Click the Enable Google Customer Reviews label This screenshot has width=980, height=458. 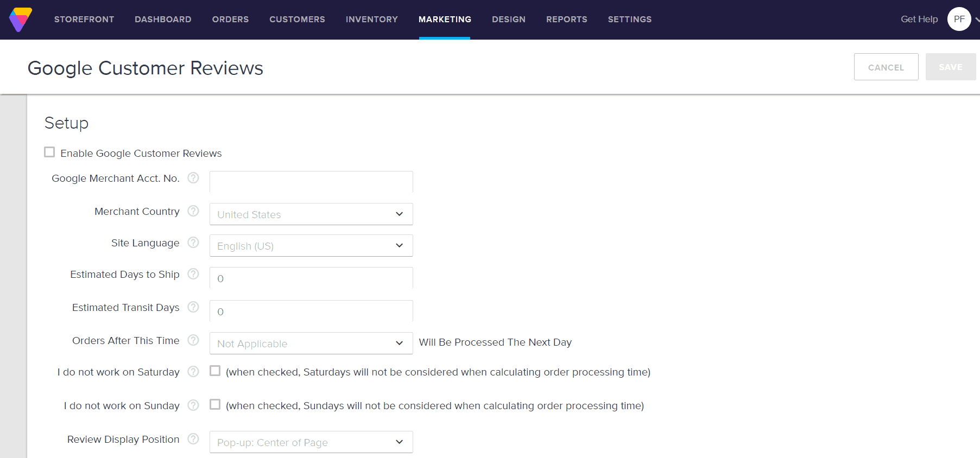click(141, 153)
